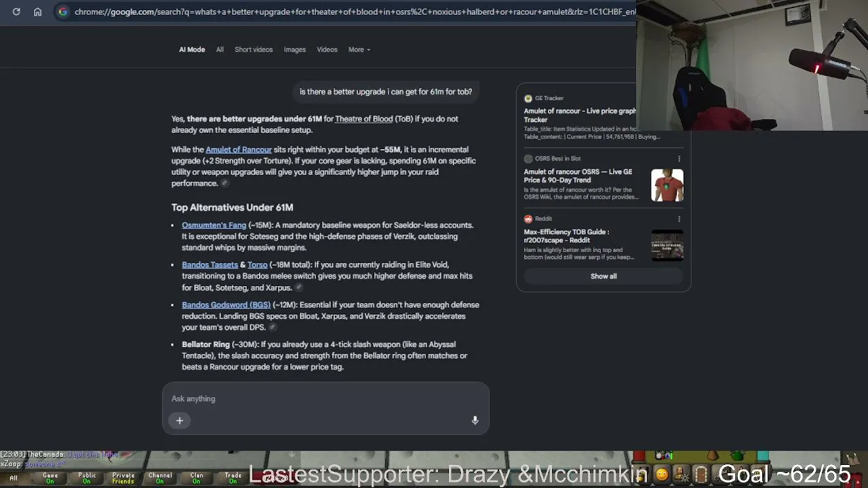Screen dimensions: 868x488
Task: Open 'Max-Efficiency TOB Guide' Reddit result
Action: tap(566, 236)
